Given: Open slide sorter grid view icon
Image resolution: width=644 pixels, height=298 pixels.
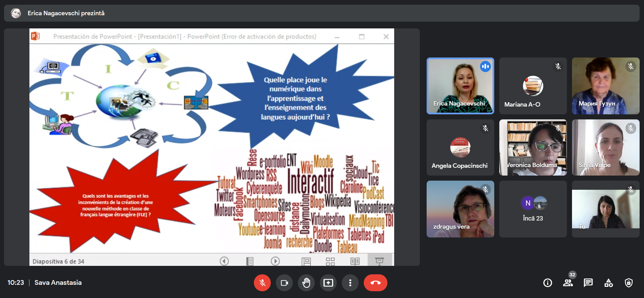Looking at the screenshot, I should point(330,261).
